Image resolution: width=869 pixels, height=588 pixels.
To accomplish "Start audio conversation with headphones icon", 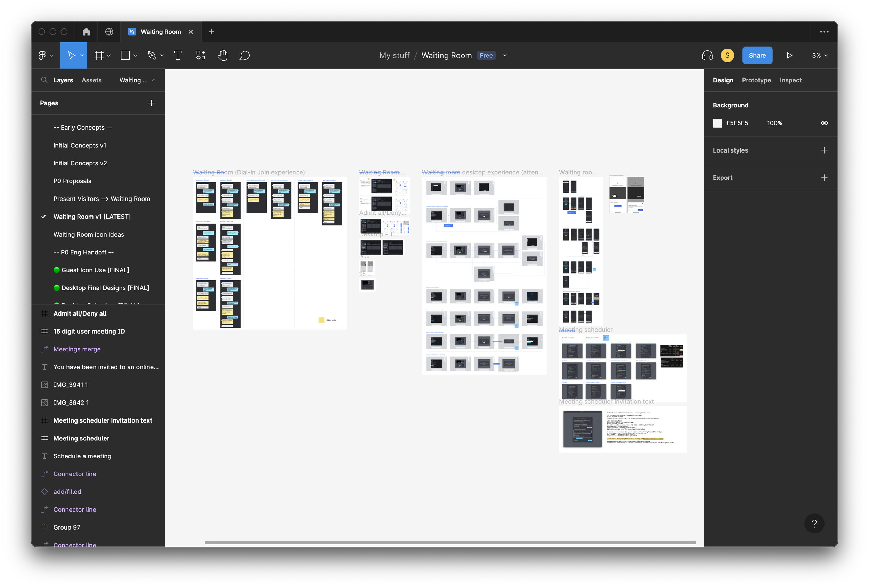I will pos(707,55).
